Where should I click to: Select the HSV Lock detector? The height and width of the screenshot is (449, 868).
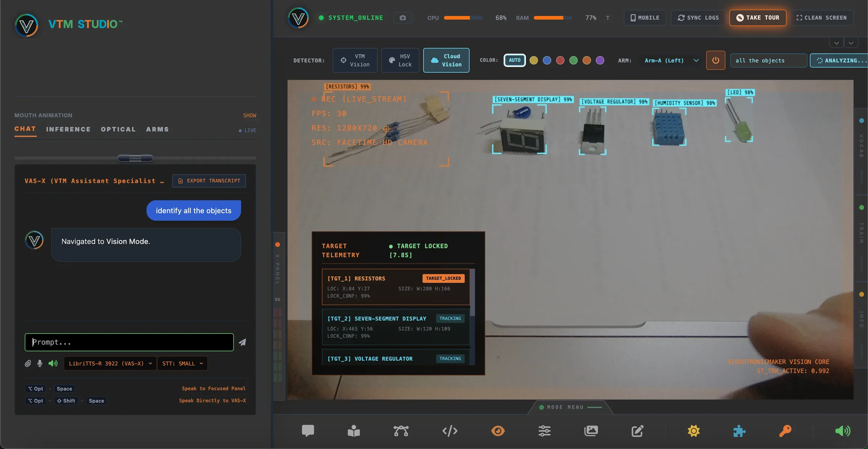click(x=400, y=60)
